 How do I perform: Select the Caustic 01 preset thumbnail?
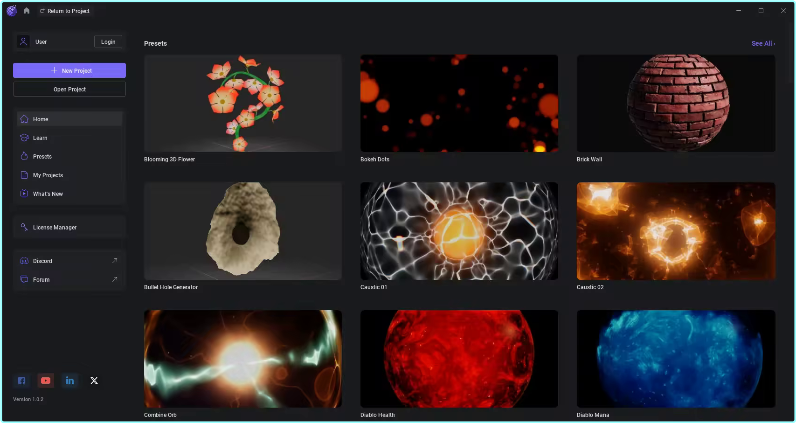pyautogui.click(x=459, y=231)
